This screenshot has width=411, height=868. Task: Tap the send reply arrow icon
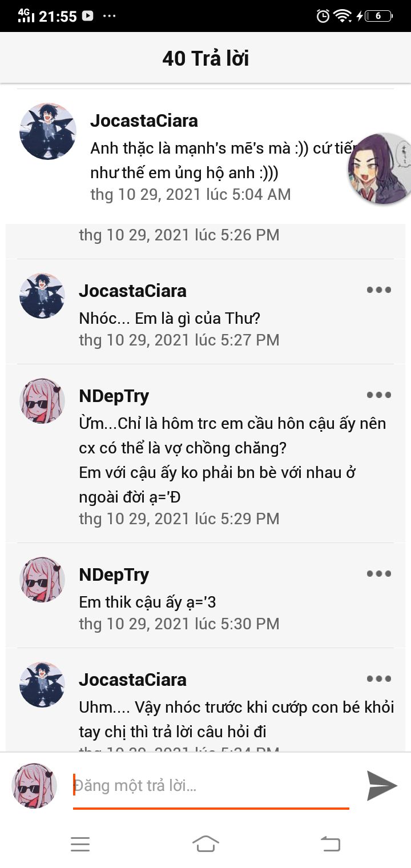pos(382,785)
